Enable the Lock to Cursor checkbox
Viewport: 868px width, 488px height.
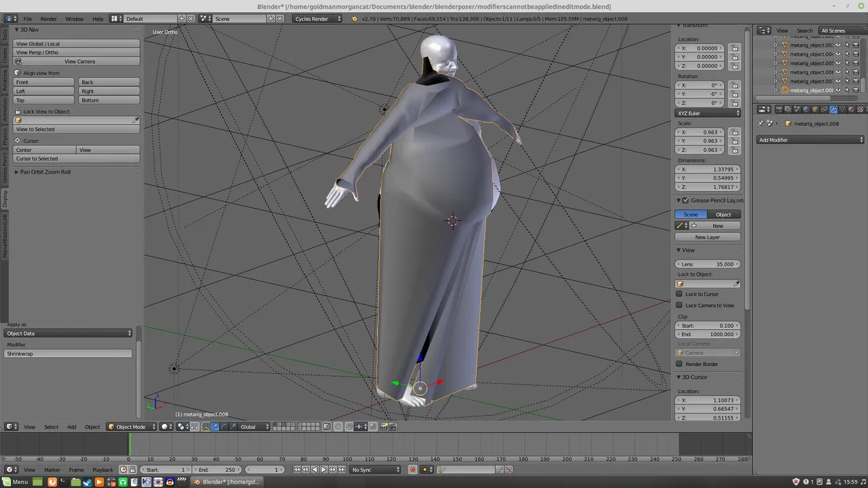pos(679,293)
